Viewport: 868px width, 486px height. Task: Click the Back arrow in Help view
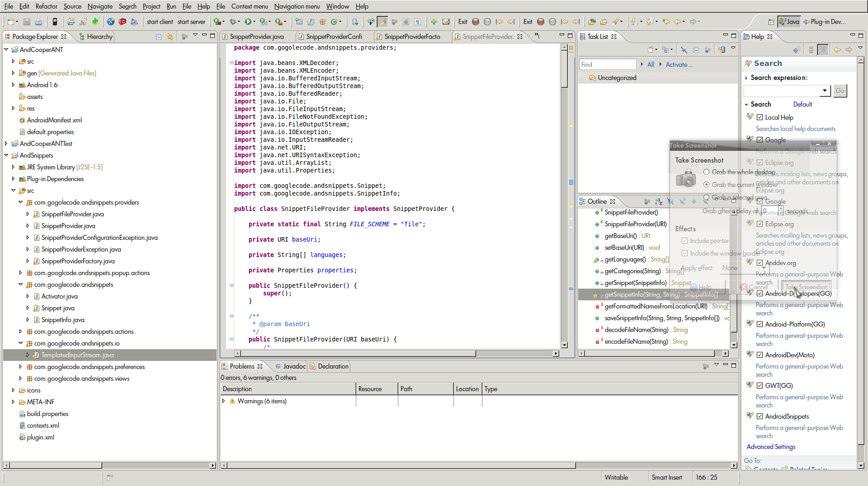tap(837, 50)
